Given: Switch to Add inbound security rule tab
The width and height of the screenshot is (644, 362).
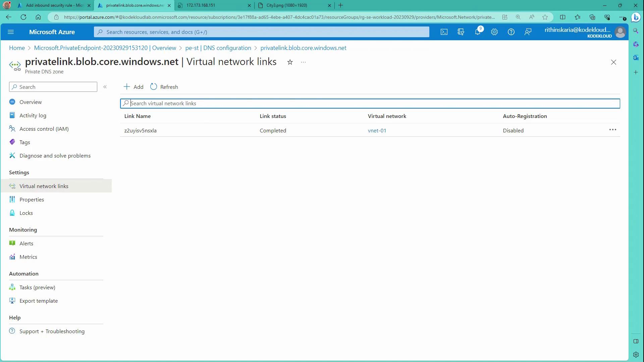Looking at the screenshot, I should tap(54, 5).
